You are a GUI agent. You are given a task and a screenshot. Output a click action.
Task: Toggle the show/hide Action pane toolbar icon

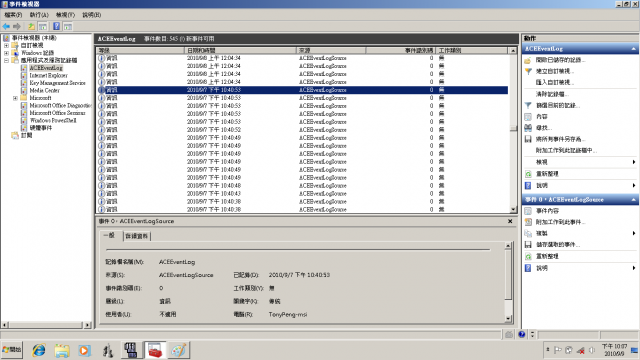[68, 27]
